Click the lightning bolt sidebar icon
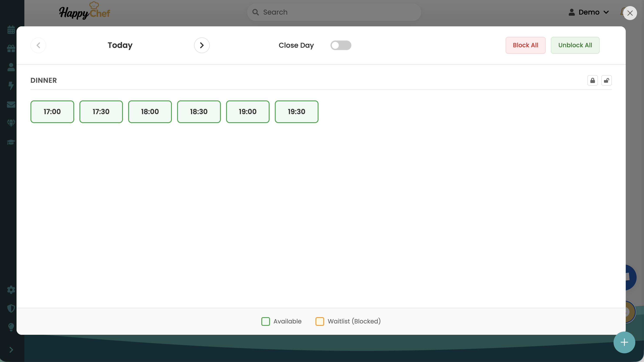The image size is (644, 362). (11, 86)
